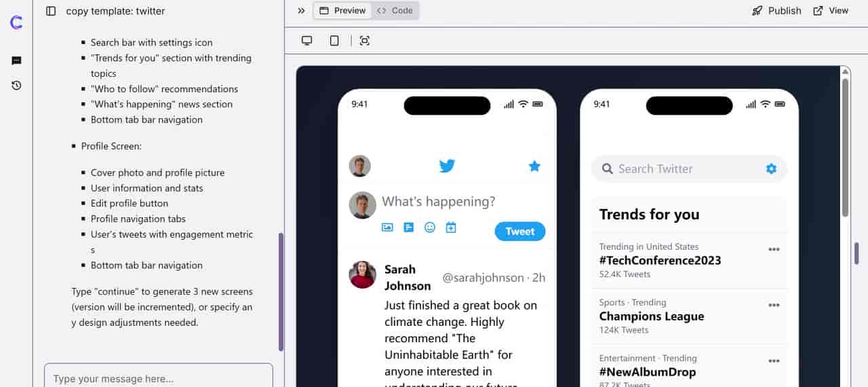868x387 pixels.
Task: Select desktop viewport icon
Action: (x=307, y=41)
